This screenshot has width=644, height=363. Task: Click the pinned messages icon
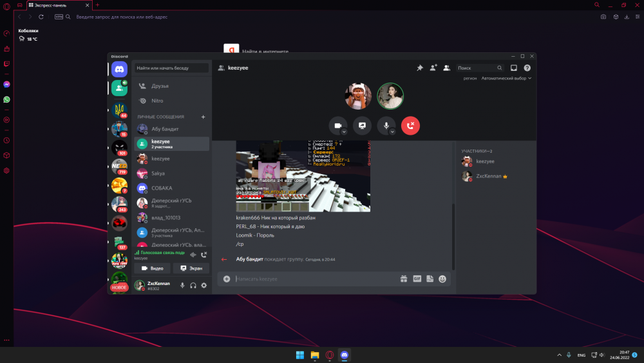[x=420, y=68]
